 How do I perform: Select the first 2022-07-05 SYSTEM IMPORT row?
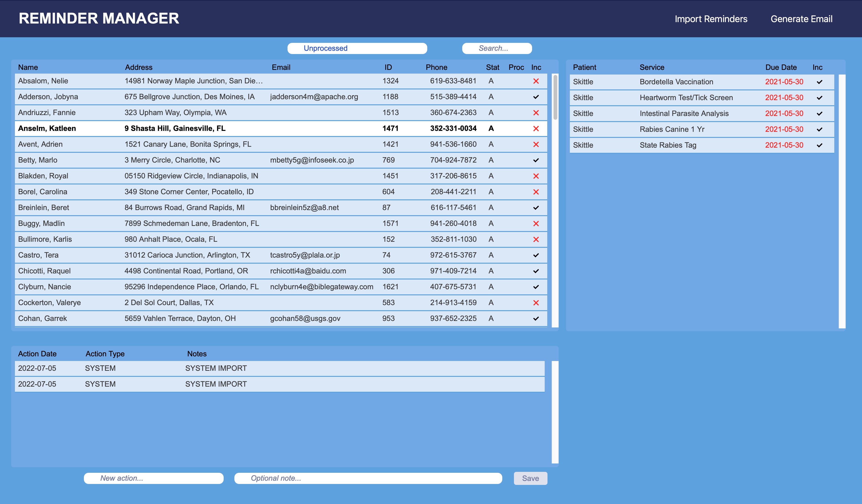(x=280, y=368)
